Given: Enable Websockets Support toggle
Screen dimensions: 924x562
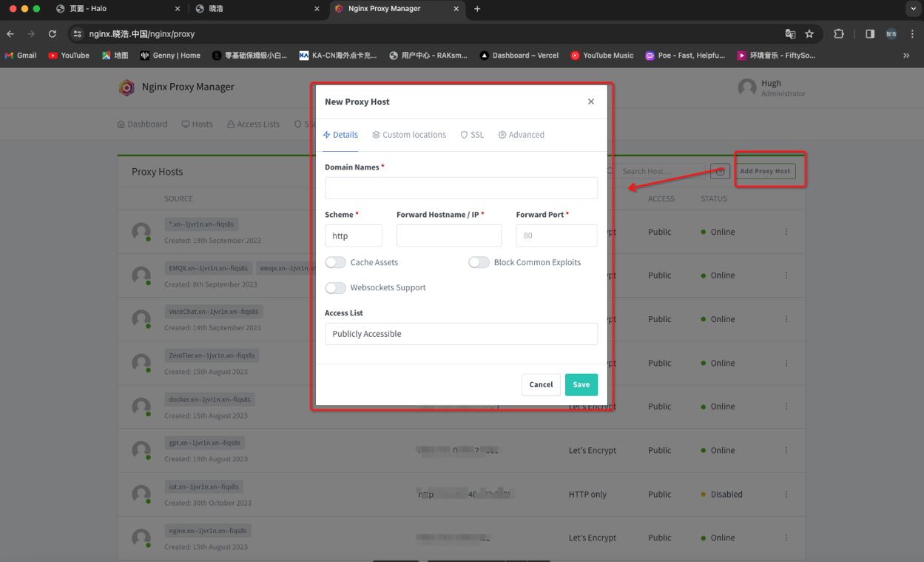Looking at the screenshot, I should click(336, 287).
